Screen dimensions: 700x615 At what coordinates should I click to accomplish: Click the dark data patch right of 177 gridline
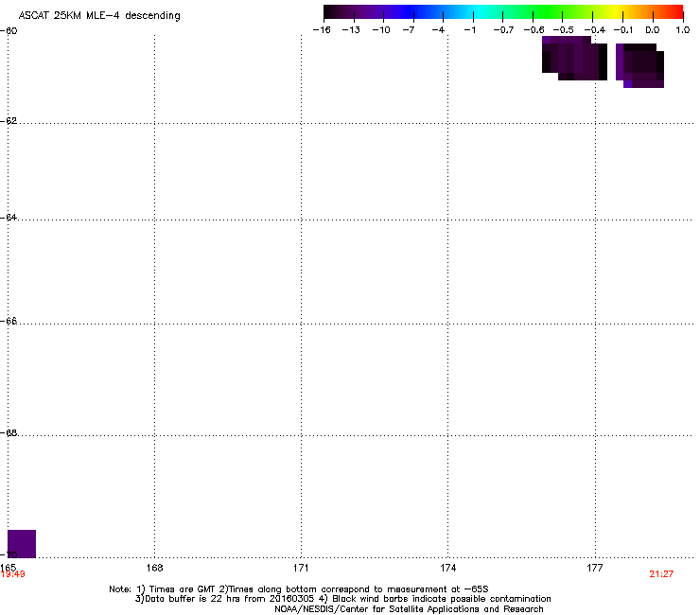639,65
